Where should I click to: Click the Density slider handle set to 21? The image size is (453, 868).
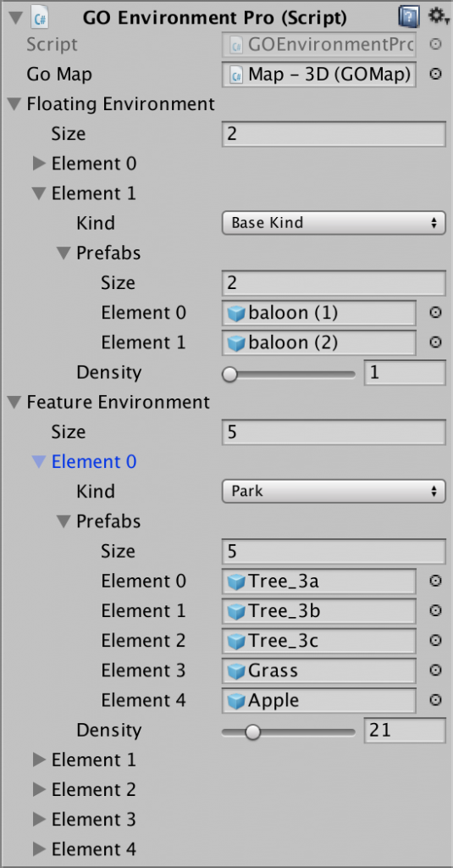[x=253, y=732]
